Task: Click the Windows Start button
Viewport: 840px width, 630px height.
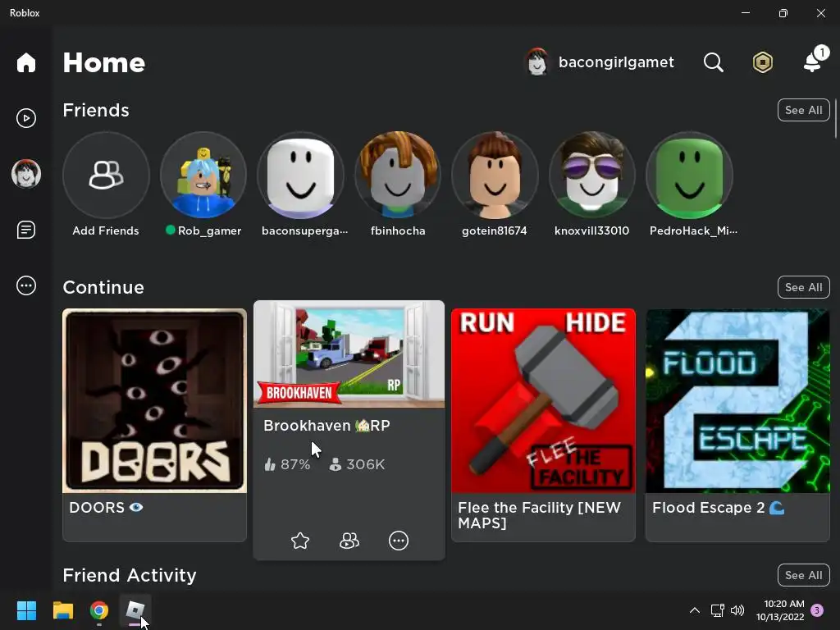Action: (x=26, y=610)
